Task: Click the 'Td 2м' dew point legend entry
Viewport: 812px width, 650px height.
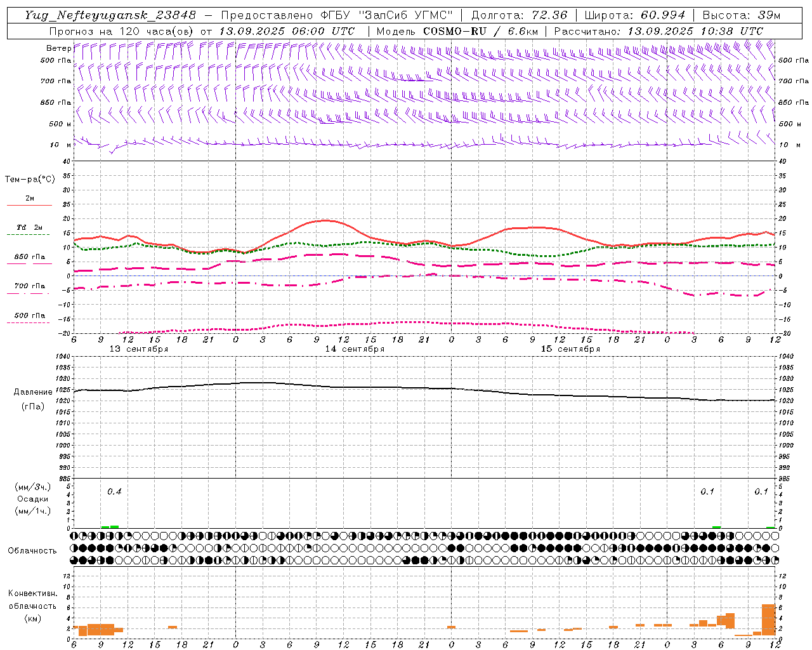Action: 29,227
